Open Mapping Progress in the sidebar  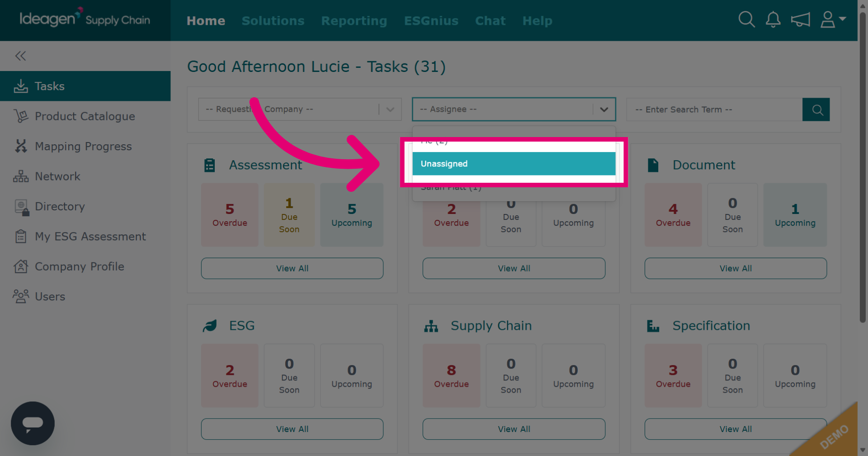pyautogui.click(x=85, y=146)
